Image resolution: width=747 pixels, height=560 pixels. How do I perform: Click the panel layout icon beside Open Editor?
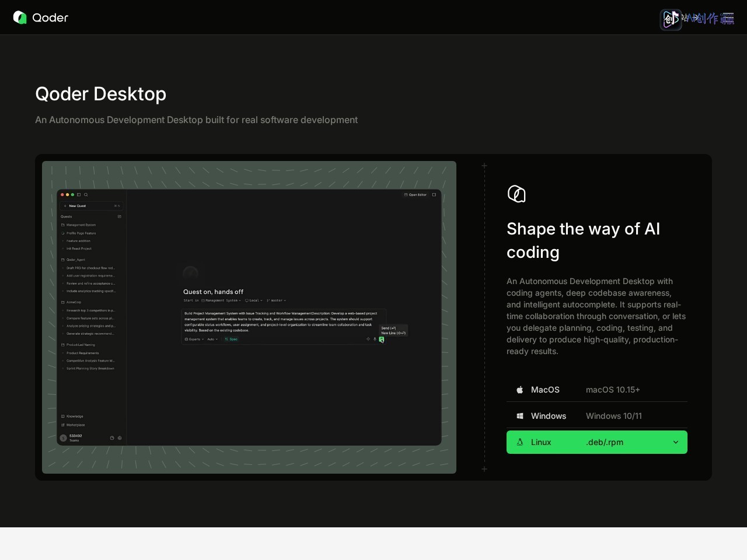coord(434,195)
